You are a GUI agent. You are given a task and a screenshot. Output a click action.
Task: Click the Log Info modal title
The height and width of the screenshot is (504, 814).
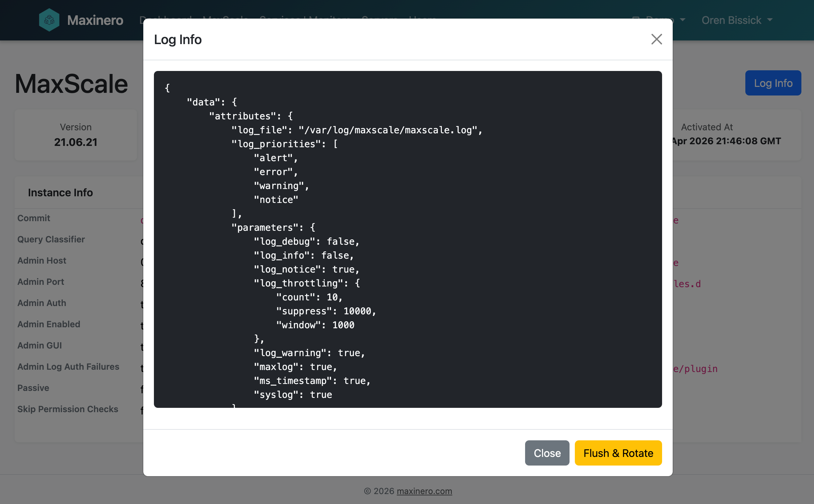pyautogui.click(x=178, y=40)
